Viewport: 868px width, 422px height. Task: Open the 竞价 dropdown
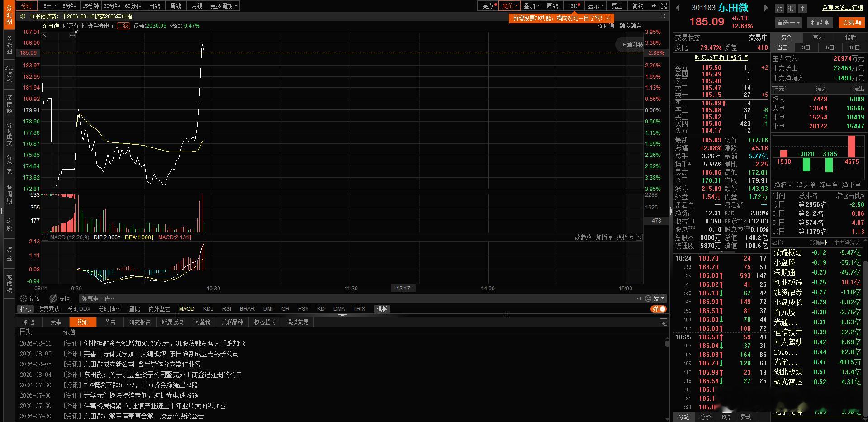pyautogui.click(x=510, y=6)
